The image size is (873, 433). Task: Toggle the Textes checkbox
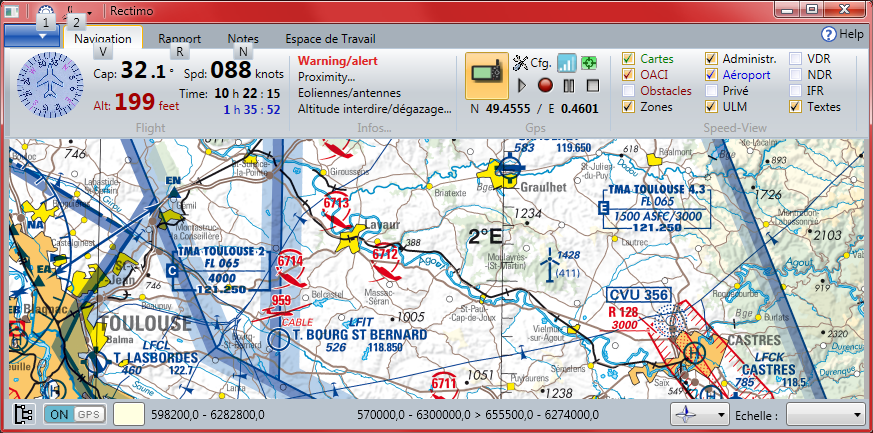[x=796, y=107]
